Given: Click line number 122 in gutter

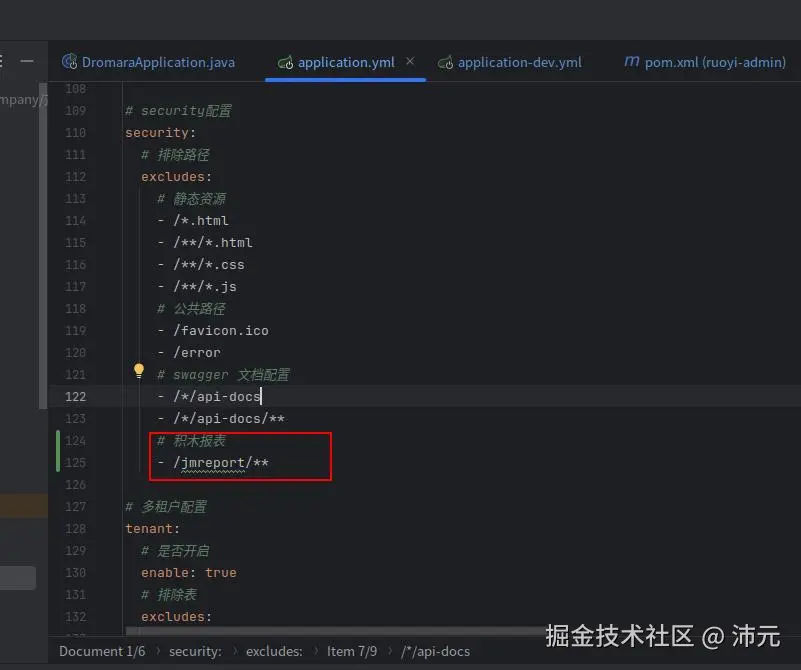Looking at the screenshot, I should (75, 397).
